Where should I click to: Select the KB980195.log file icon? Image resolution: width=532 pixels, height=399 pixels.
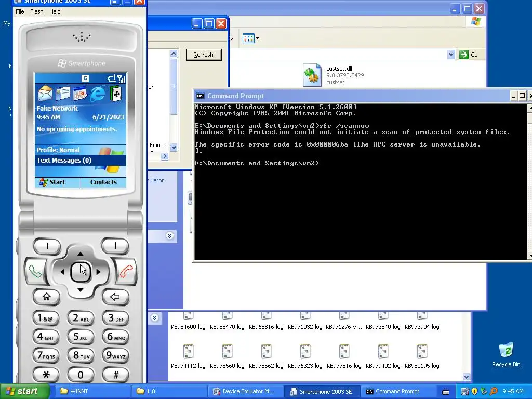click(x=422, y=351)
